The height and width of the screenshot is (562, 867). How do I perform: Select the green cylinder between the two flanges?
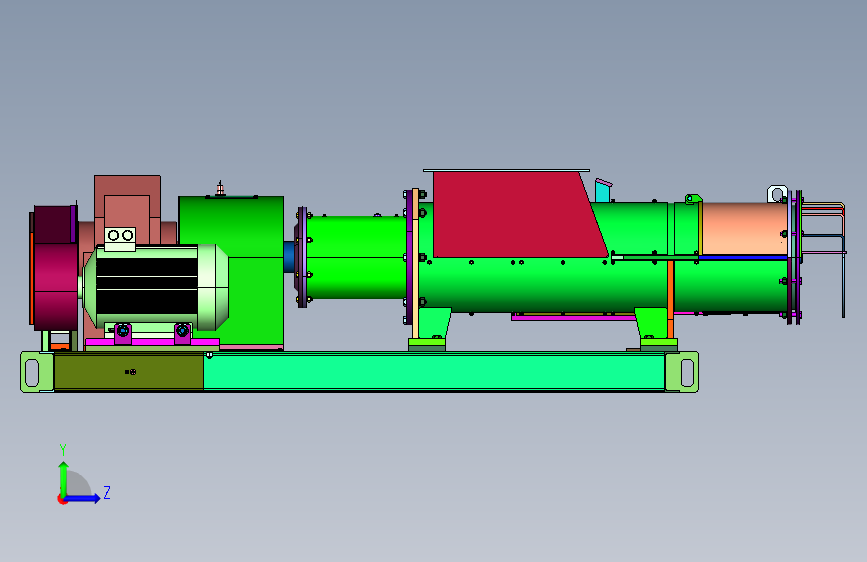click(x=357, y=257)
